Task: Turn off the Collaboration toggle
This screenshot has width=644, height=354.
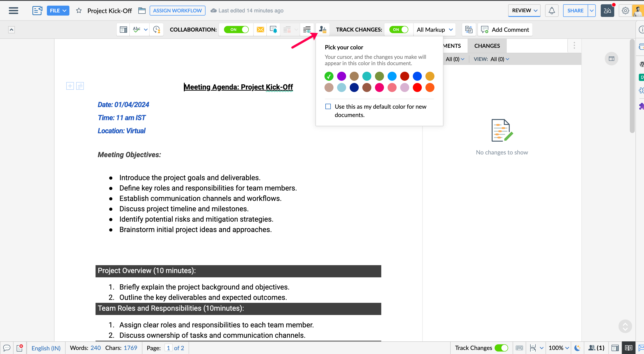Action: point(236,30)
